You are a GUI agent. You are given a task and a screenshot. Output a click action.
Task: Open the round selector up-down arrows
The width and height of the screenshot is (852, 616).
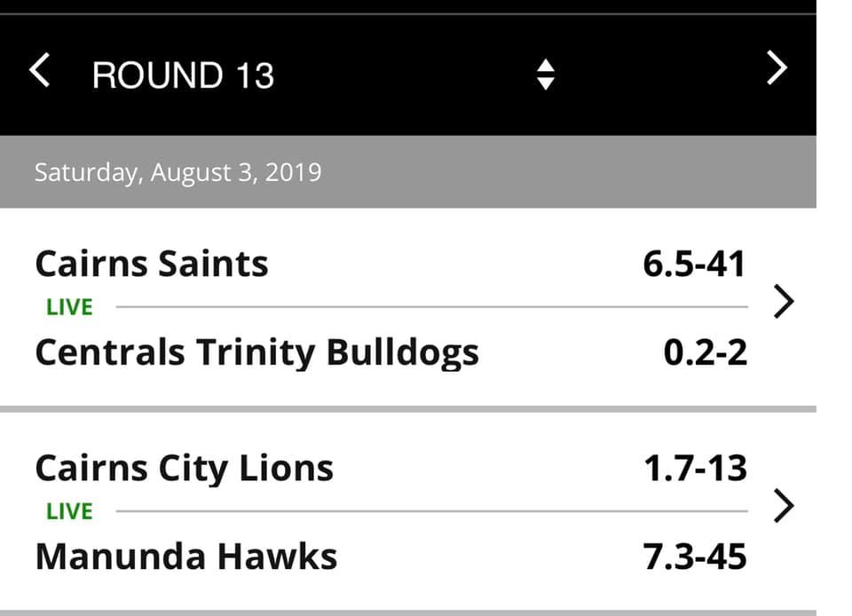coord(545,75)
